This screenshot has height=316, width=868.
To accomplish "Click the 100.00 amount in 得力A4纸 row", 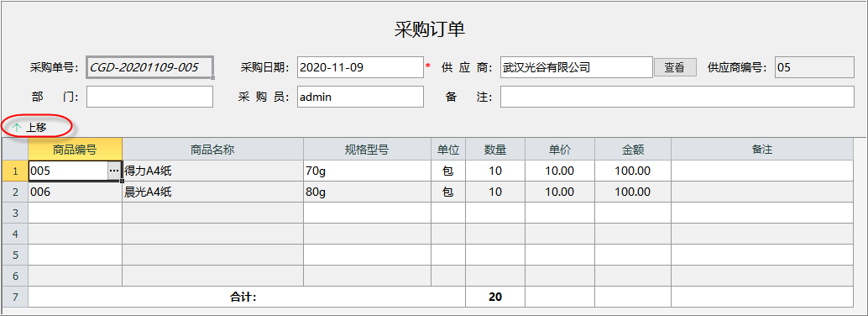I will [x=633, y=171].
